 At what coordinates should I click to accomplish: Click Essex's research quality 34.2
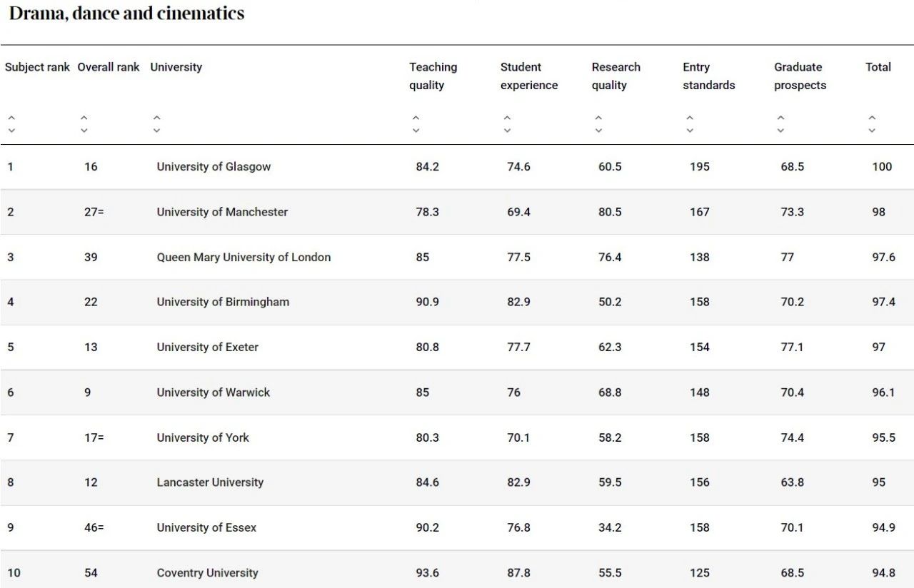[610, 527]
